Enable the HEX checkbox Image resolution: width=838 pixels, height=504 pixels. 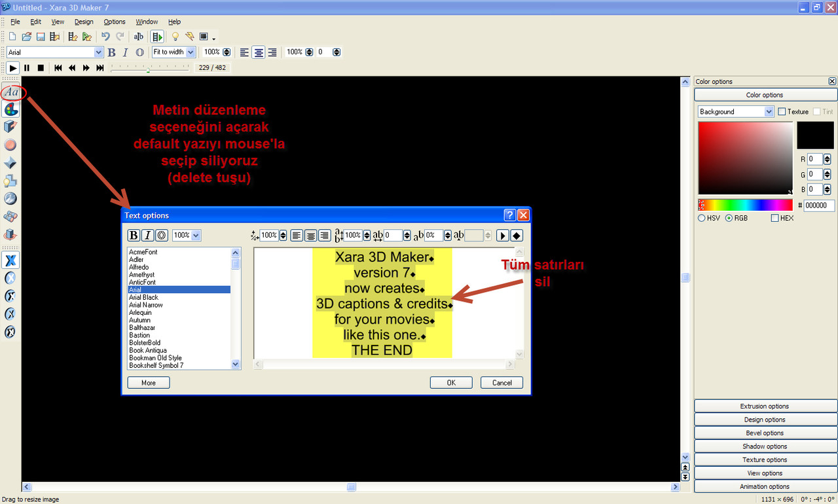[775, 218]
